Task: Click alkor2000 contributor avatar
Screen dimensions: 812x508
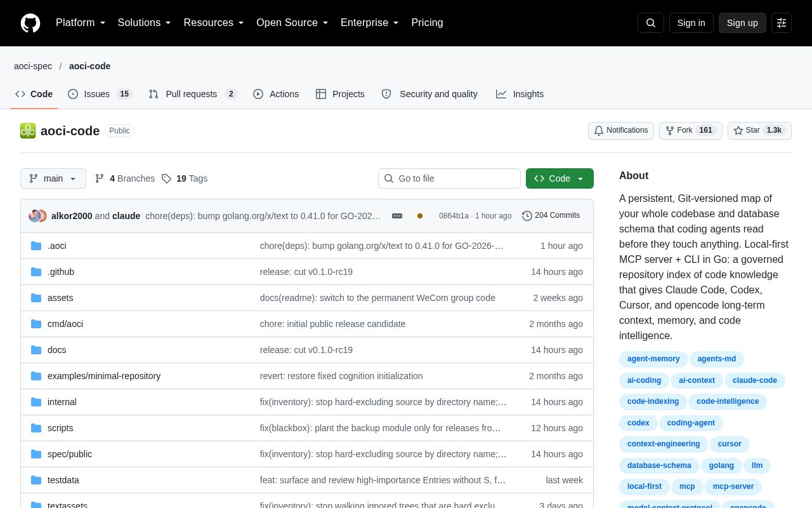Action: [34, 216]
